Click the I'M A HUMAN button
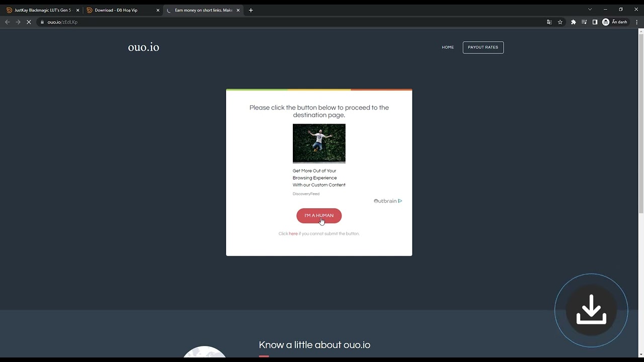The image size is (644, 362). click(x=319, y=216)
